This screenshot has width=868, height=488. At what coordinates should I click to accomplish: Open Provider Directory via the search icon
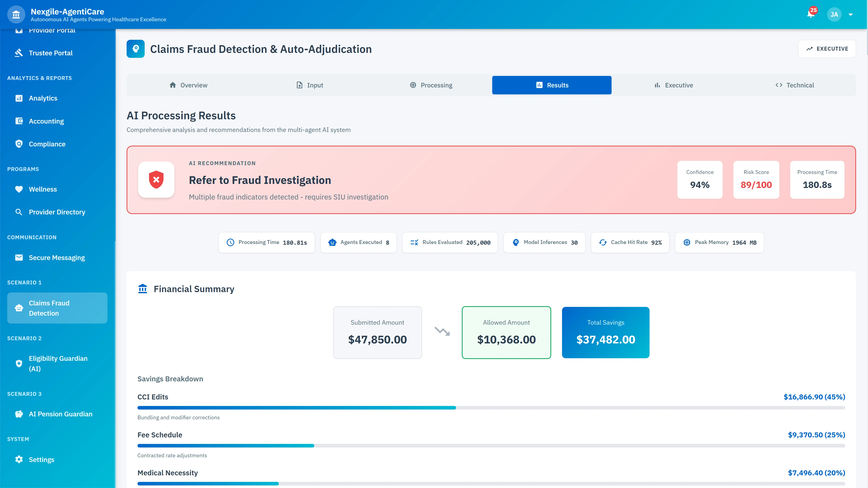click(19, 212)
